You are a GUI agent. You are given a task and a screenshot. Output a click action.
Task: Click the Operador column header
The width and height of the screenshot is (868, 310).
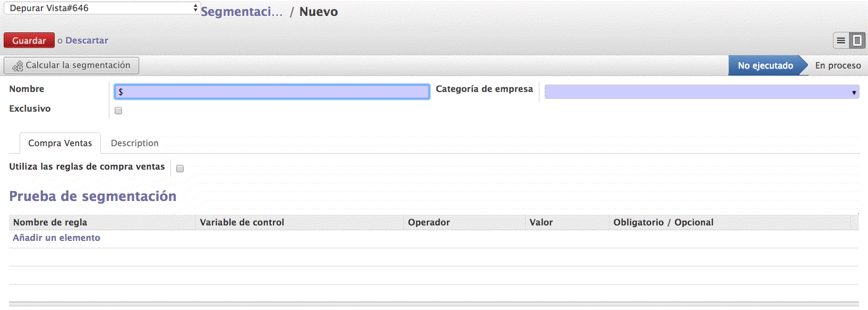coord(428,222)
